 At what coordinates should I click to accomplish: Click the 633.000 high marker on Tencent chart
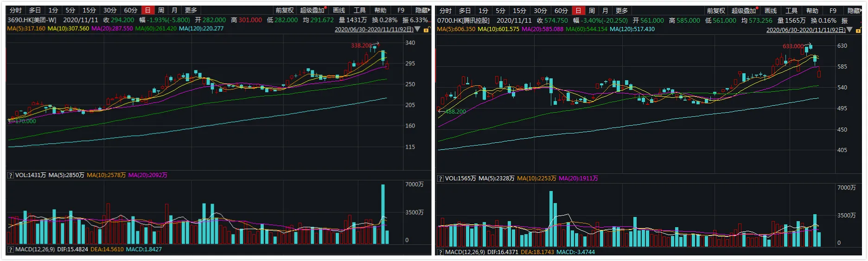(x=793, y=46)
